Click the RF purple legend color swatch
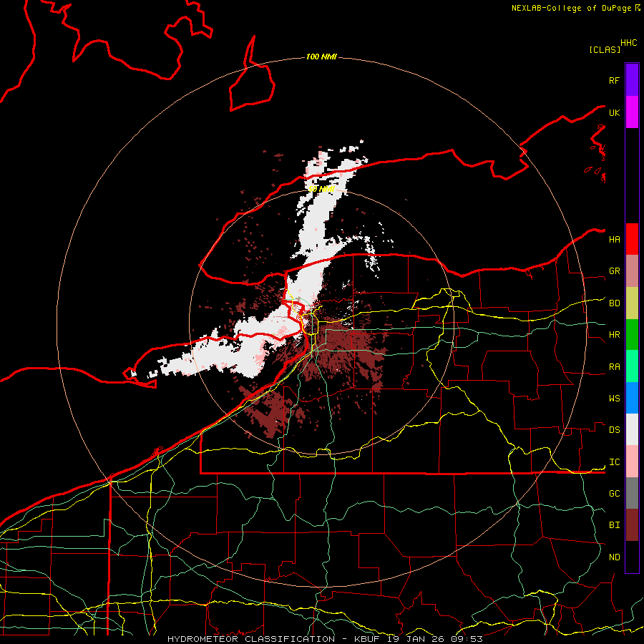The image size is (644, 644). [632, 80]
